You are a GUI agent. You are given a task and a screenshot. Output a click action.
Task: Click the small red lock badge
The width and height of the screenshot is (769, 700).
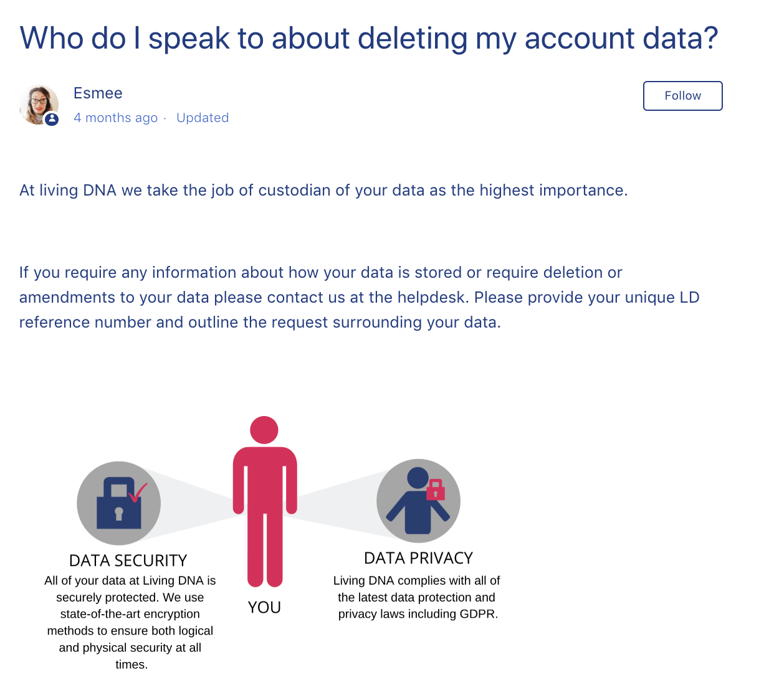point(436,490)
